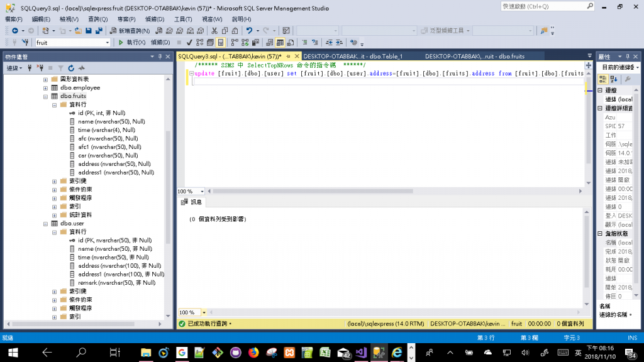Switch output to Results to Grid

pos(280,42)
